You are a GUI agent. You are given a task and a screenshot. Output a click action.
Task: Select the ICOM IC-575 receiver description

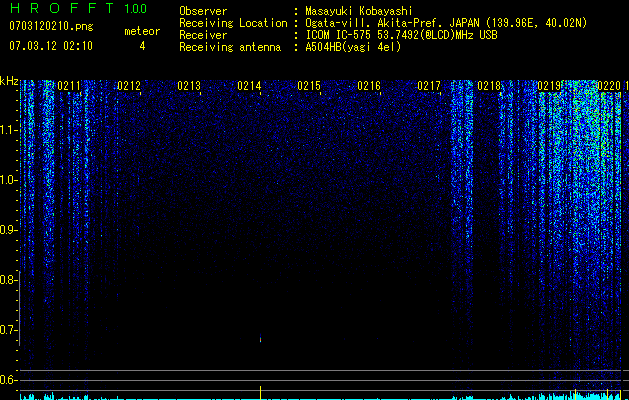(x=401, y=35)
